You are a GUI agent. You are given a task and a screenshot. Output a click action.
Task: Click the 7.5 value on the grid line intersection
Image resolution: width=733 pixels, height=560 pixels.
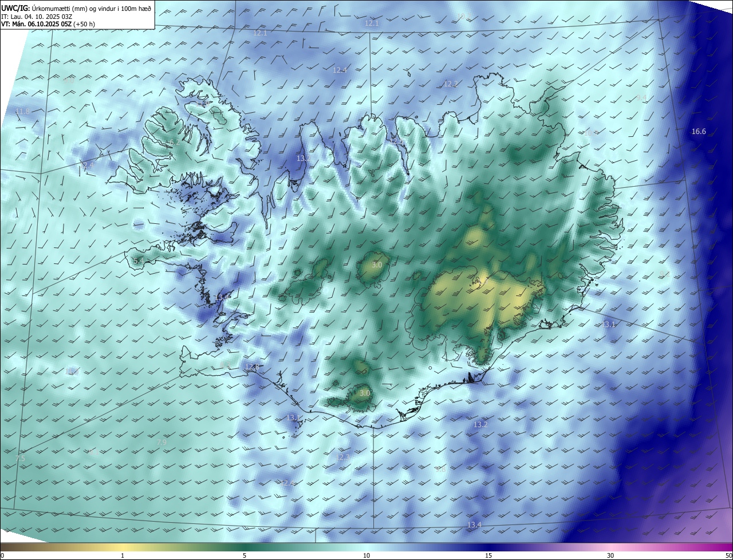click(x=20, y=459)
